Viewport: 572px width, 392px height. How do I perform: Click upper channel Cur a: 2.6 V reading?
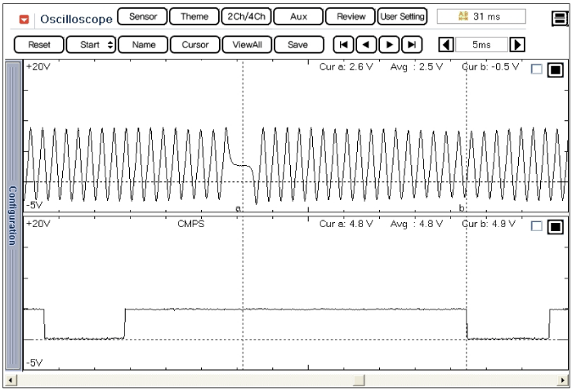pyautogui.click(x=346, y=67)
